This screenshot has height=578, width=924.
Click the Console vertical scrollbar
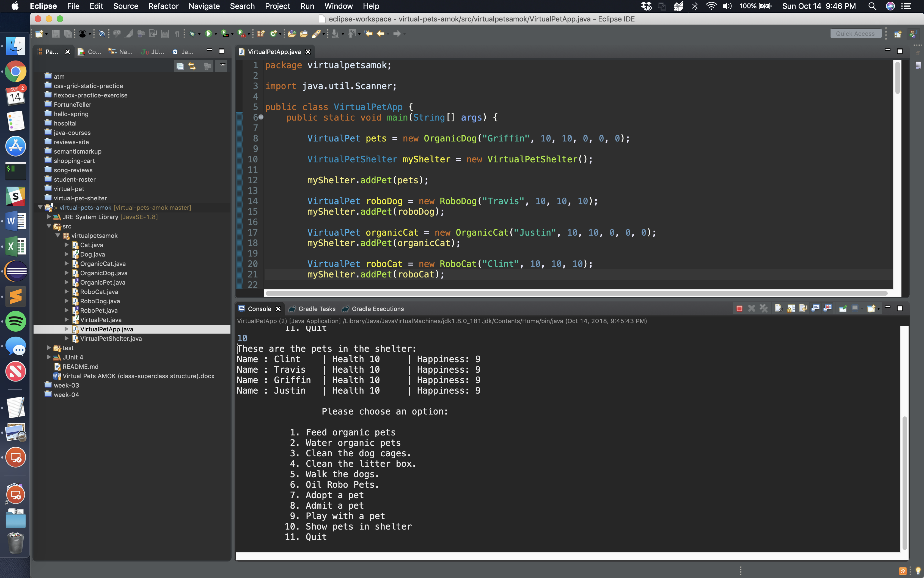[x=904, y=483]
